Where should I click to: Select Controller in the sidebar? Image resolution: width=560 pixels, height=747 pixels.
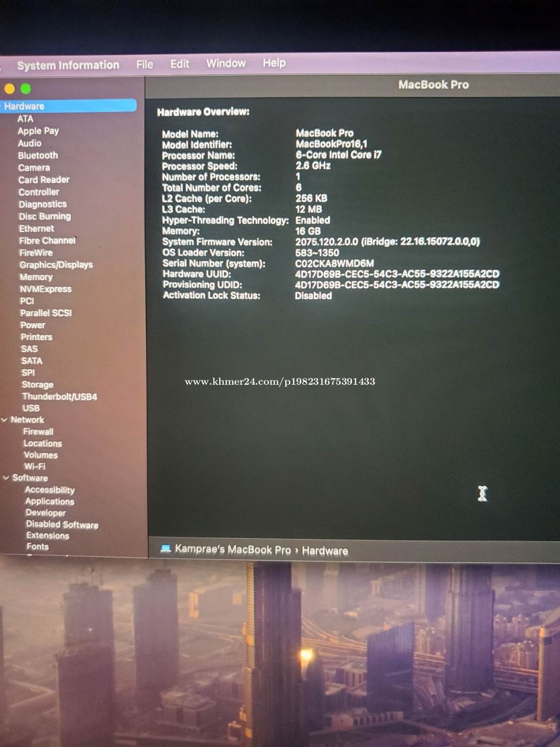point(39,192)
